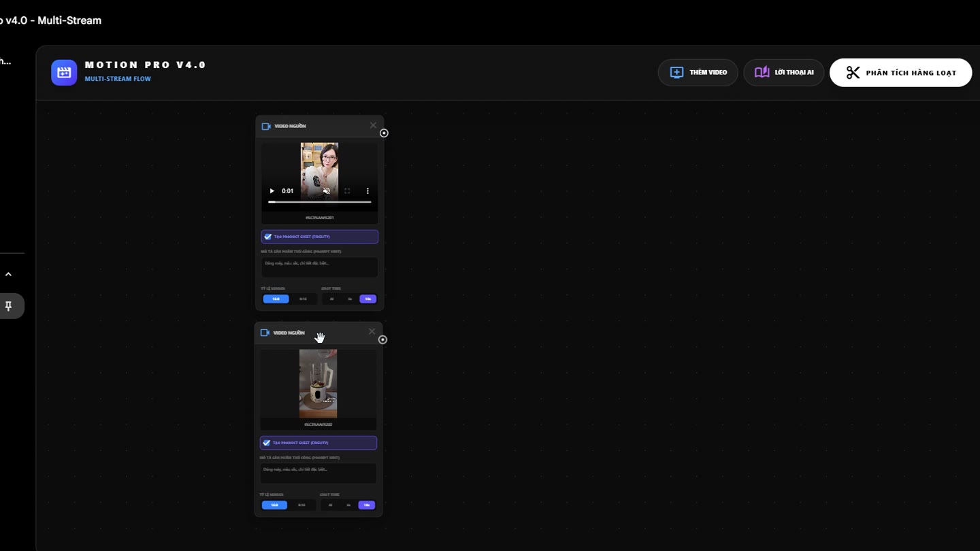Open more options menu in the woman's video player
The height and width of the screenshot is (551, 980).
(367, 191)
